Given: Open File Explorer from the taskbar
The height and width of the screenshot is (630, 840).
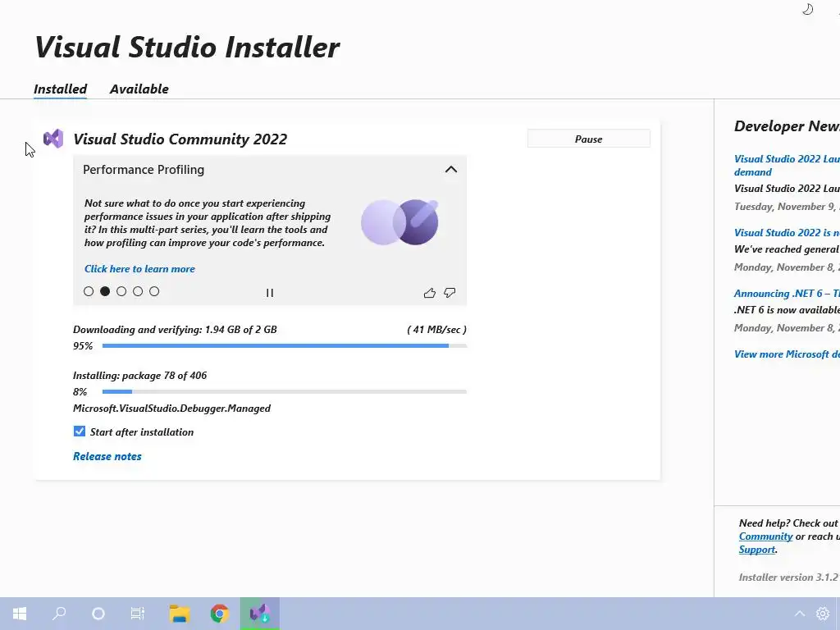Looking at the screenshot, I should [x=180, y=614].
